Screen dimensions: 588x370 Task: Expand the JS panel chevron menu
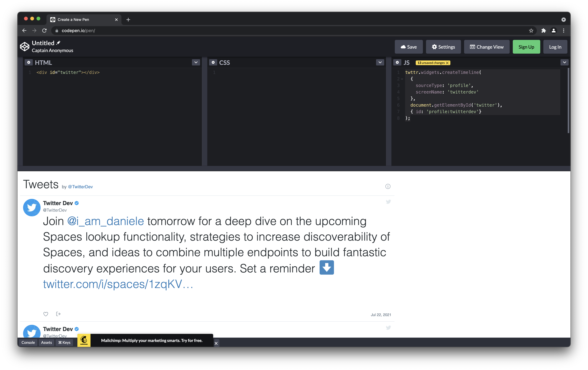point(564,62)
